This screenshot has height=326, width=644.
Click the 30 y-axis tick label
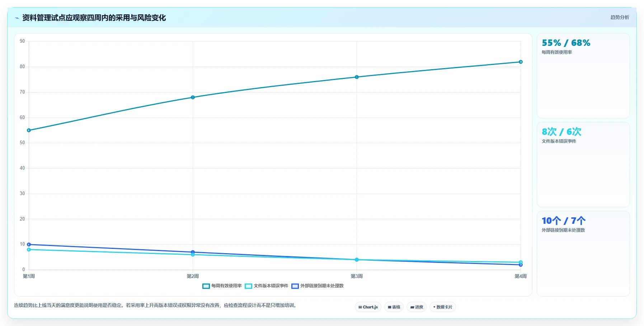(x=22, y=194)
